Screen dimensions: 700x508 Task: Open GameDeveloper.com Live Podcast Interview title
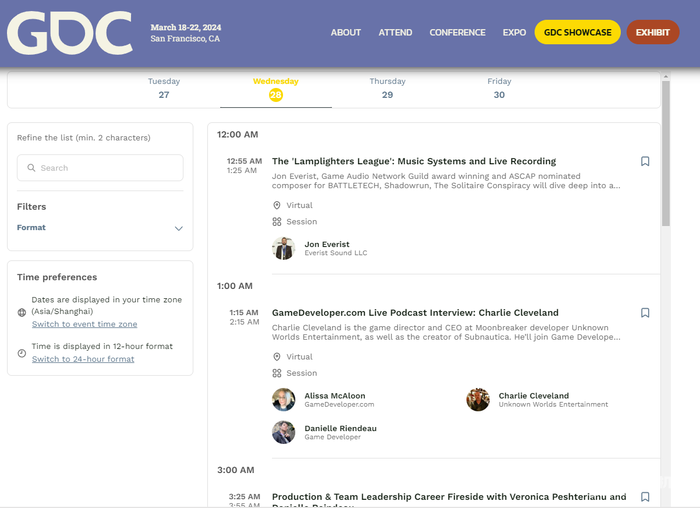[x=415, y=312]
